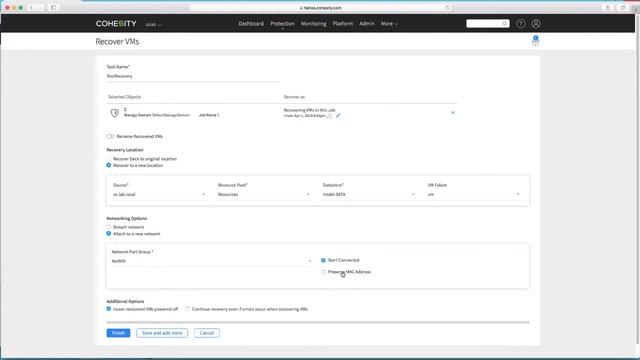640x360 pixels.
Task: Click the Safari back arrow
Action: 31,8
